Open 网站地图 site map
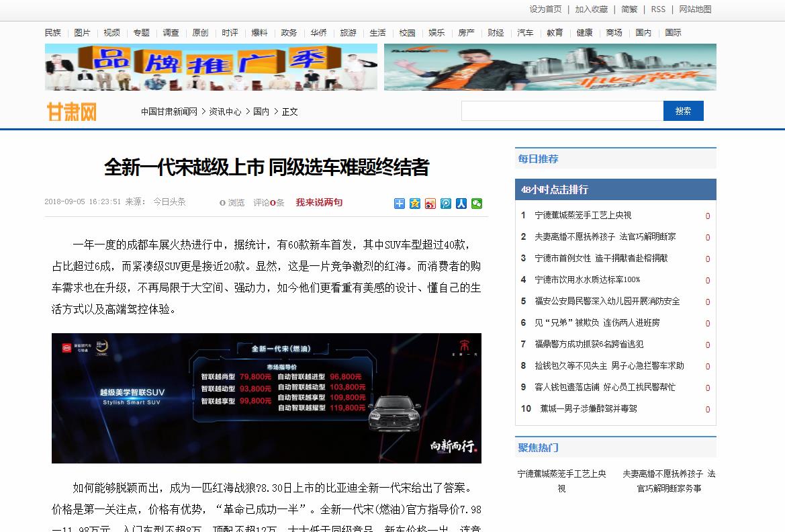The width and height of the screenshot is (785, 532). tap(696, 9)
